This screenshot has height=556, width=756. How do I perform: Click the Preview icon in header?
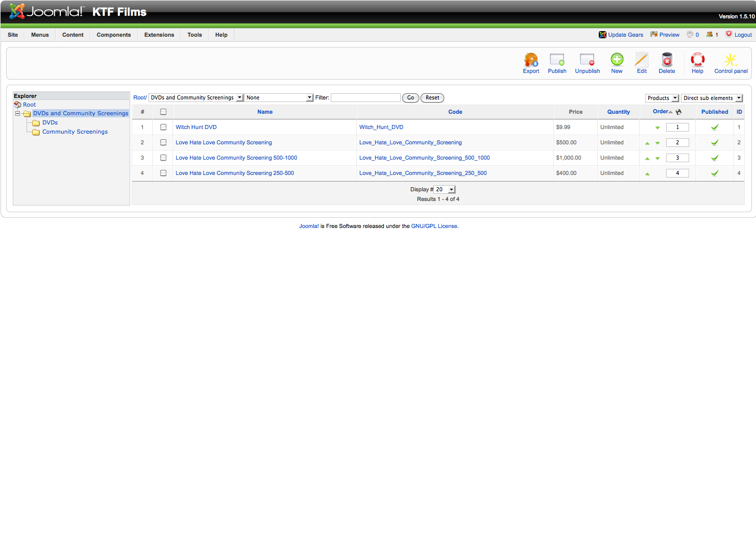pos(654,34)
